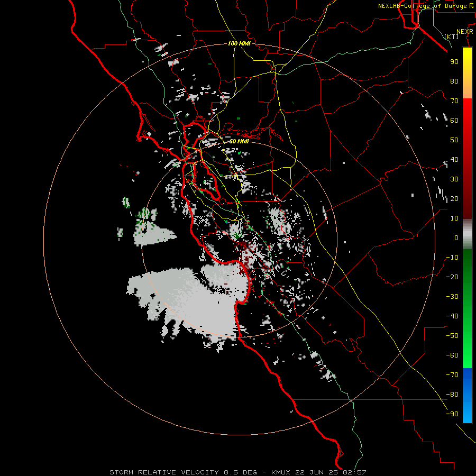Select the positive 40 scale label
Screen dimensions: 476x476
pos(454,159)
